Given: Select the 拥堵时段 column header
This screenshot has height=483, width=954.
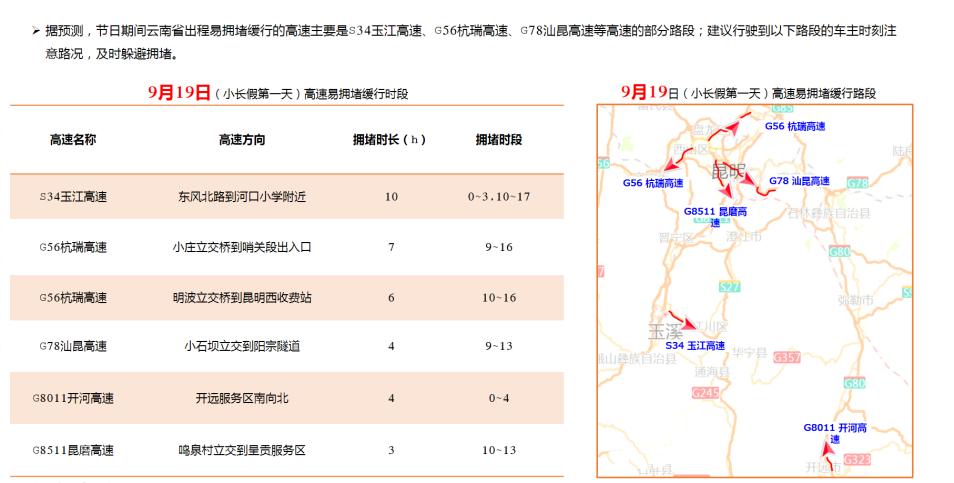Looking at the screenshot, I should tap(498, 140).
